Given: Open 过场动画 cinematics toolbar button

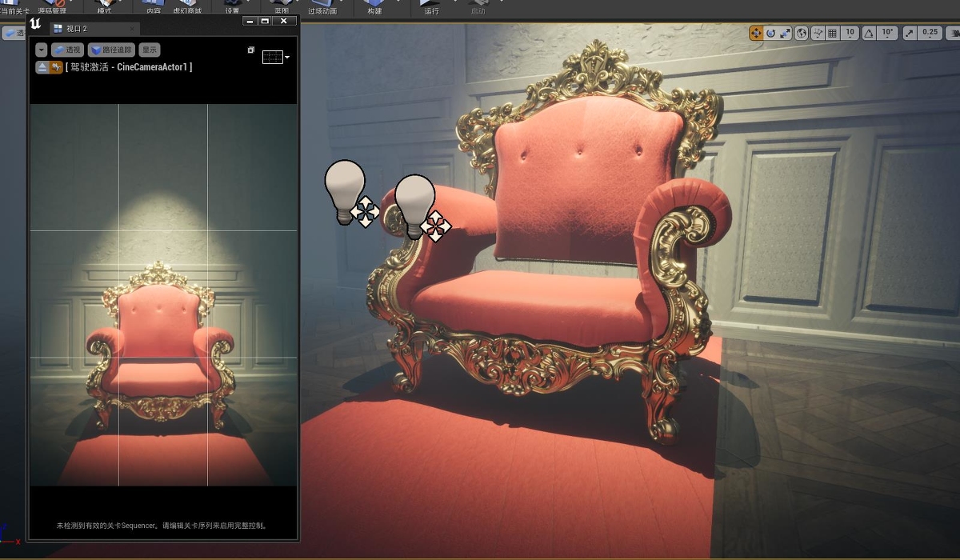Looking at the screenshot, I should click(322, 7).
